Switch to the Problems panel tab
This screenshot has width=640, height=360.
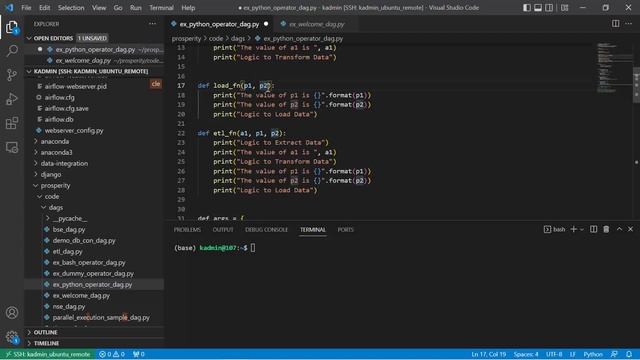(x=187, y=229)
